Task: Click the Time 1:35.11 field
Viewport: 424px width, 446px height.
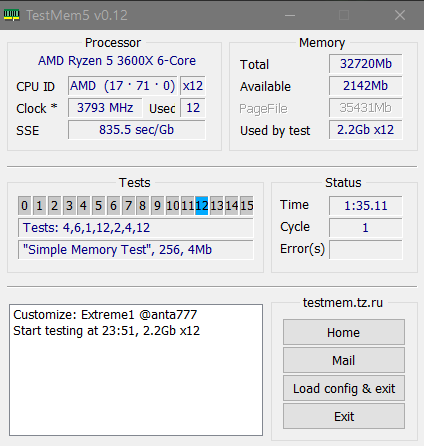Action: [366, 206]
